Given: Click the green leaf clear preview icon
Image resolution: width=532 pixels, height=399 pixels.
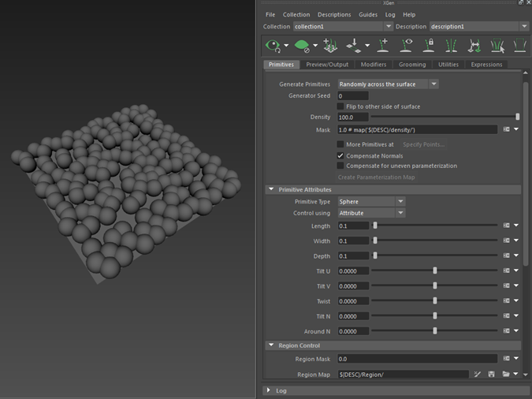Looking at the screenshot, I should (x=301, y=46).
